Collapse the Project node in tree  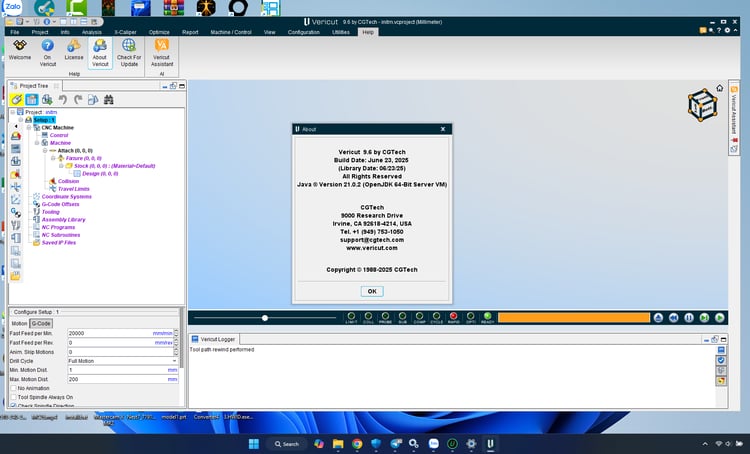(13, 112)
